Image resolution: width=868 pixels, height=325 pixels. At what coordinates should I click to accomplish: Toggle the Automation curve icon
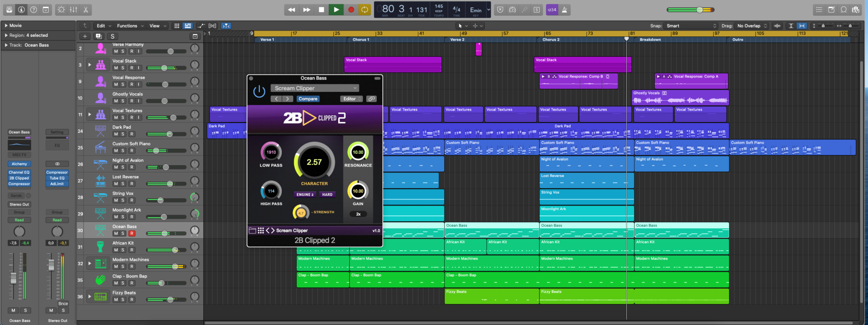click(x=201, y=26)
